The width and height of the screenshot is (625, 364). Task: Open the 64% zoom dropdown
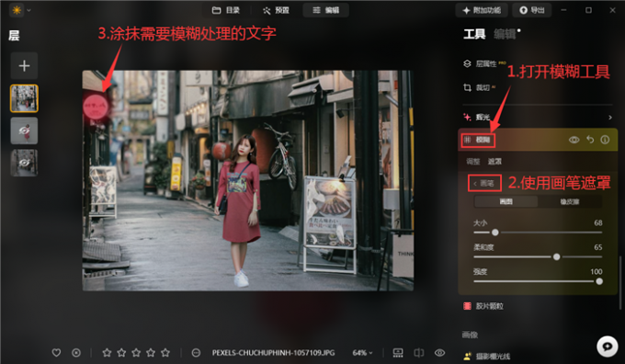(362, 353)
